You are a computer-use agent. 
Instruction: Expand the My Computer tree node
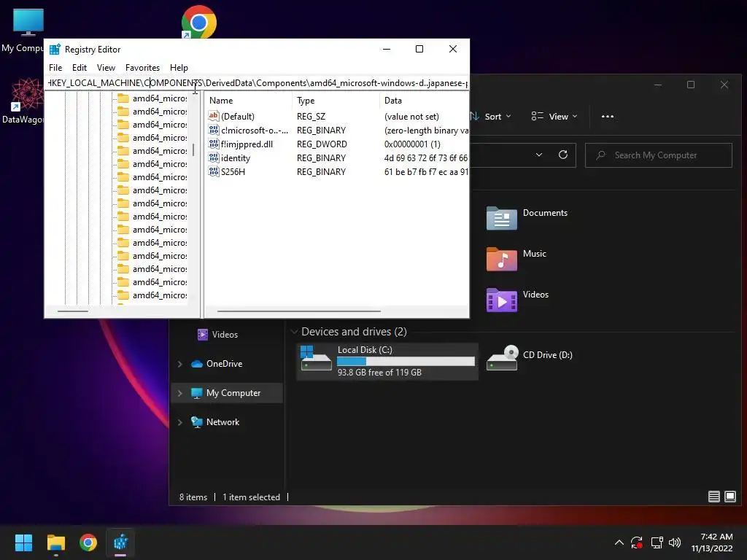tap(180, 393)
